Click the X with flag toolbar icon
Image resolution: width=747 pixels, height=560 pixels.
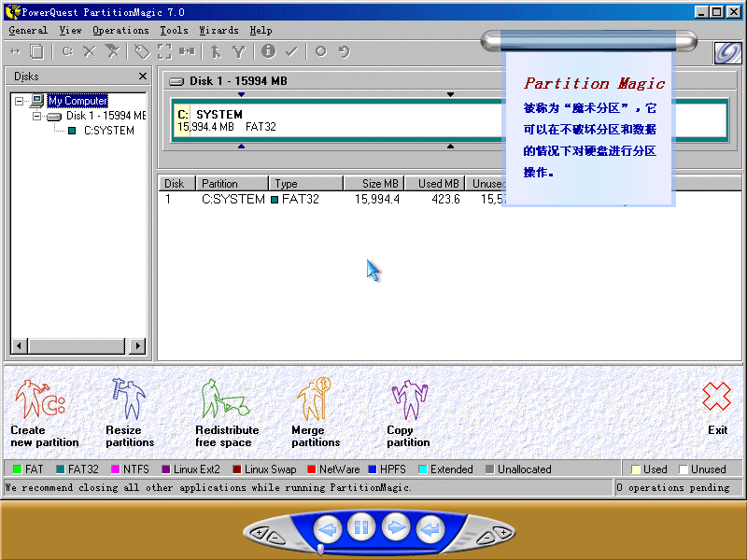pos(113,51)
